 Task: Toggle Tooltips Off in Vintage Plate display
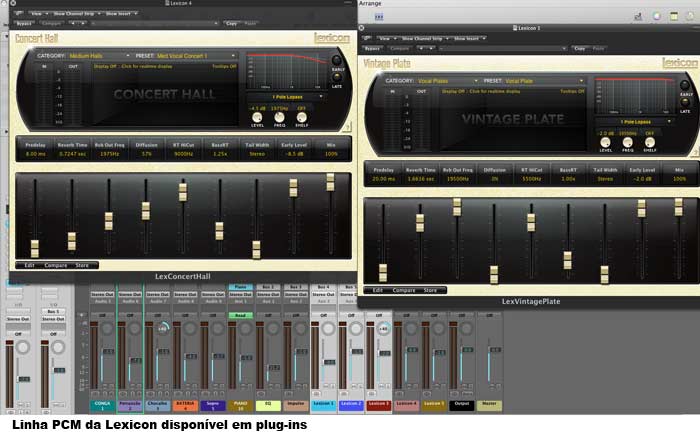point(572,91)
